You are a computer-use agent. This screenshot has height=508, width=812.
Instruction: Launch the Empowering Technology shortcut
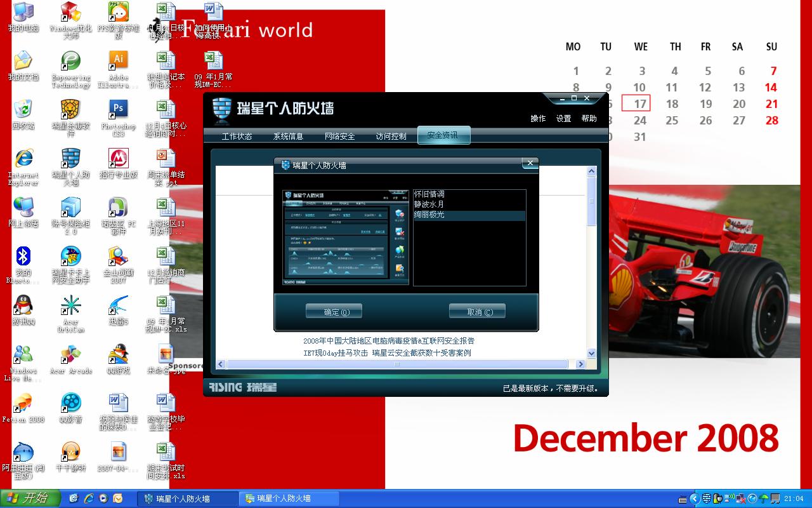70,69
